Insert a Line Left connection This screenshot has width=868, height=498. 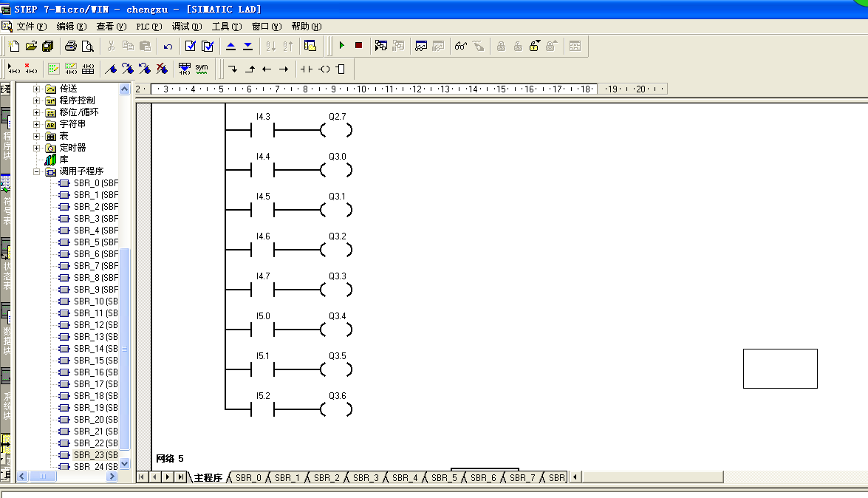pos(267,69)
